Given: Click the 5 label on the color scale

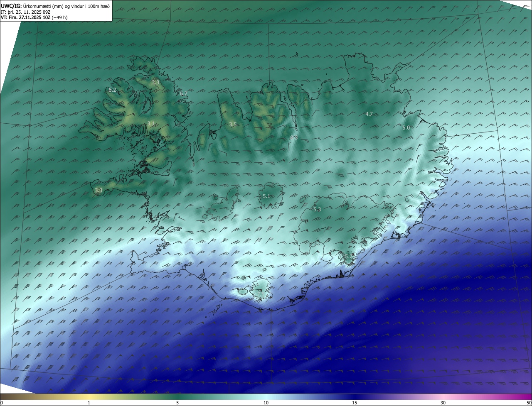Looking at the screenshot, I should pos(177,403).
